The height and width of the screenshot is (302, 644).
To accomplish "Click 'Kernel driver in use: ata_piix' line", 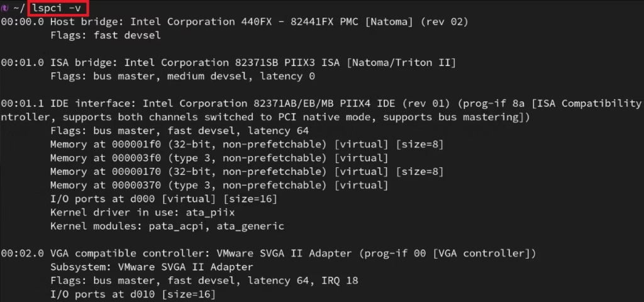I will 143,213.
